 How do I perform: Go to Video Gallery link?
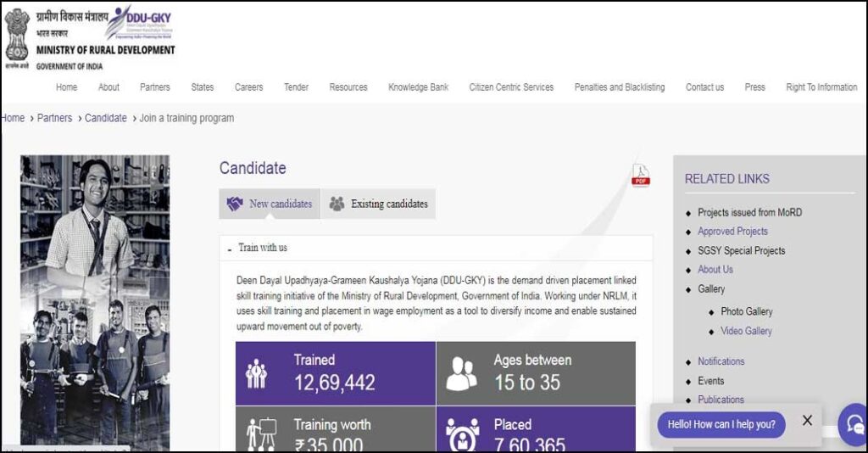(x=746, y=331)
